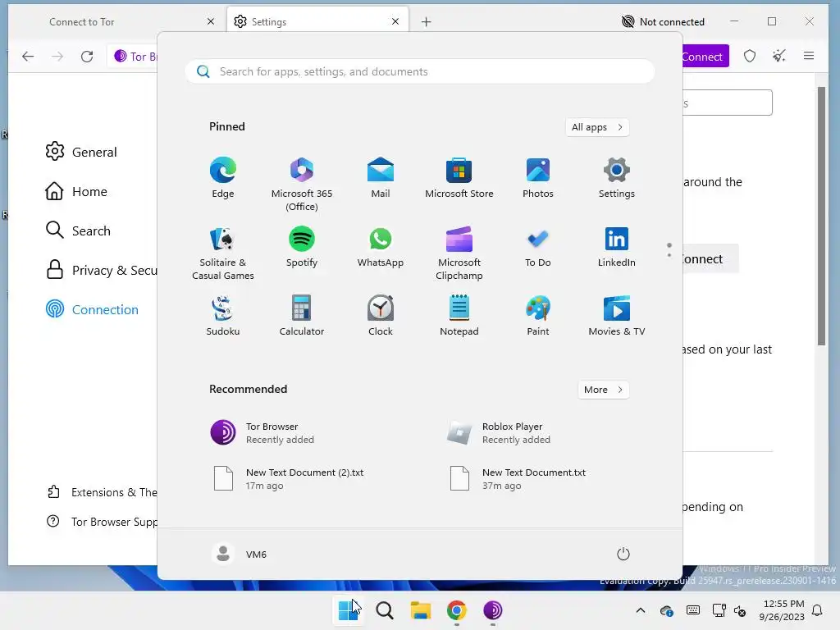Open Google Chrome from taskbar
This screenshot has height=630, width=840.
(x=456, y=610)
